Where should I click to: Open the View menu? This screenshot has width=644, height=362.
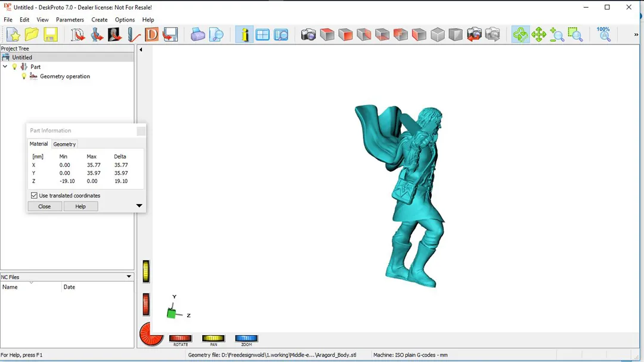[42, 20]
